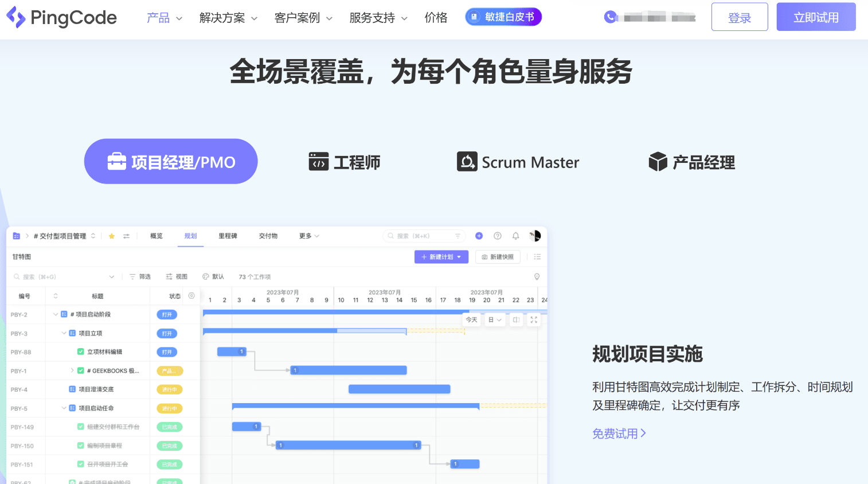
Task: Click the PingCode logo
Action: pyautogui.click(x=61, y=17)
